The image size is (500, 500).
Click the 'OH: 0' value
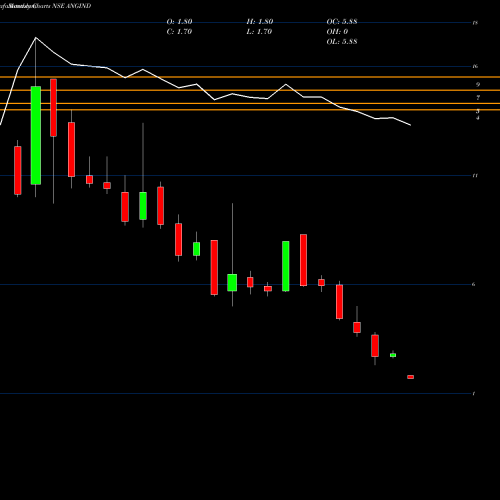click(337, 32)
